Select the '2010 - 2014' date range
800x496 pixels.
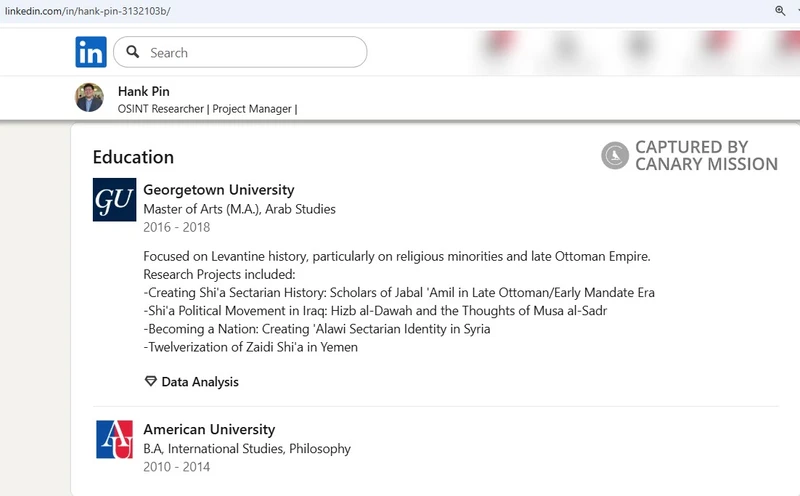pos(177,467)
